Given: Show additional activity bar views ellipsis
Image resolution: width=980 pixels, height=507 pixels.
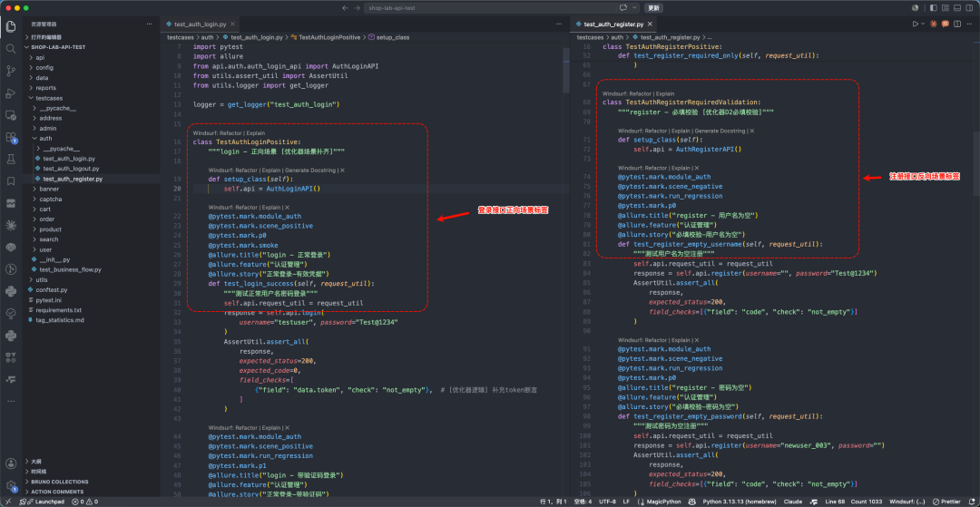Looking at the screenshot, I should tap(11, 401).
